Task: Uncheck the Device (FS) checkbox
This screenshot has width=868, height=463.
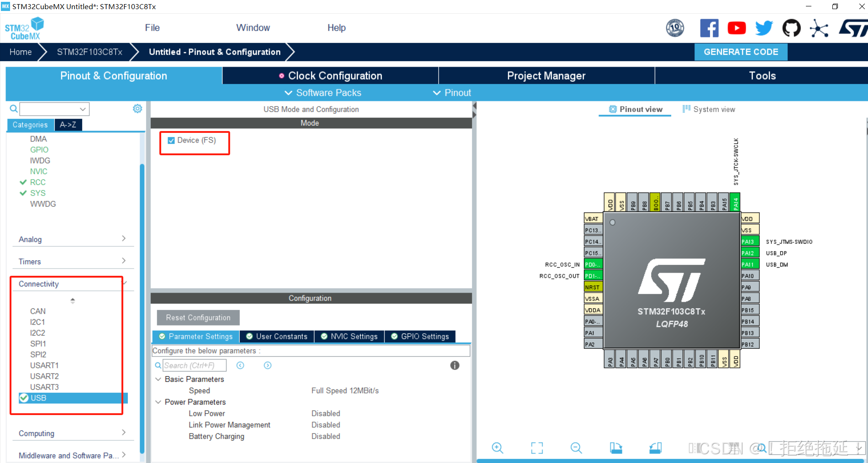Action: 171,141
